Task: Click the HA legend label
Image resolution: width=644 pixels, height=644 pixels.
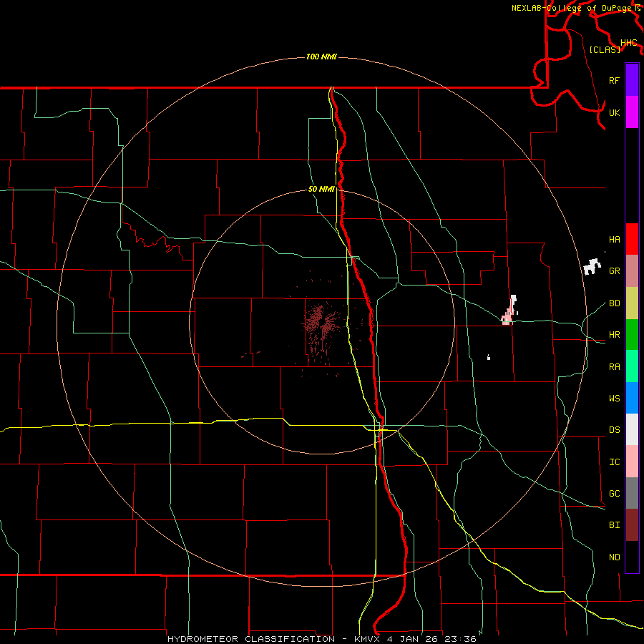Action: [x=614, y=239]
